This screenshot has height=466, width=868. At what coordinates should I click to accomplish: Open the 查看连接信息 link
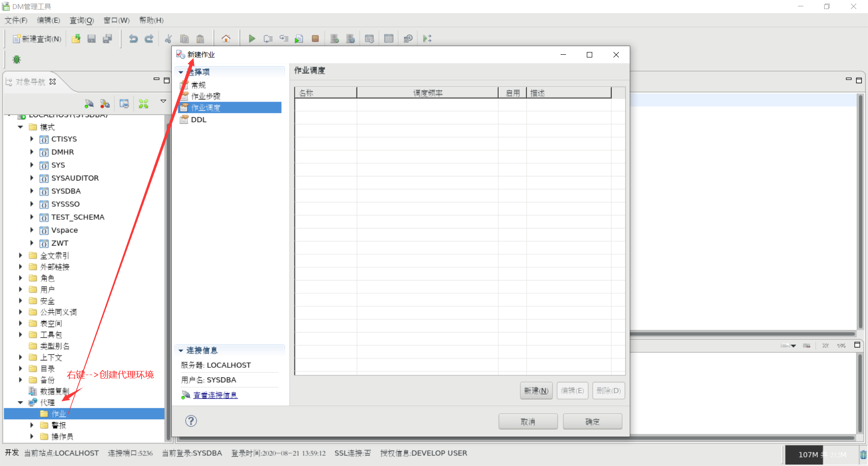coord(215,395)
